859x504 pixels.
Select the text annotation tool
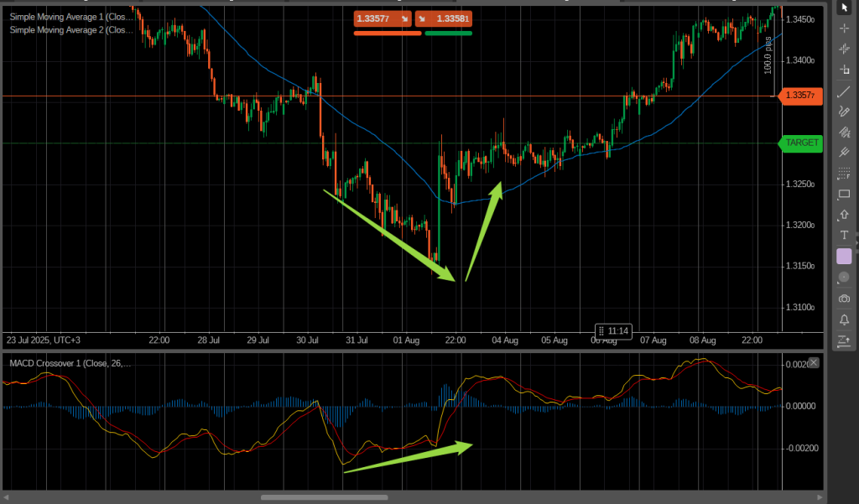(844, 235)
